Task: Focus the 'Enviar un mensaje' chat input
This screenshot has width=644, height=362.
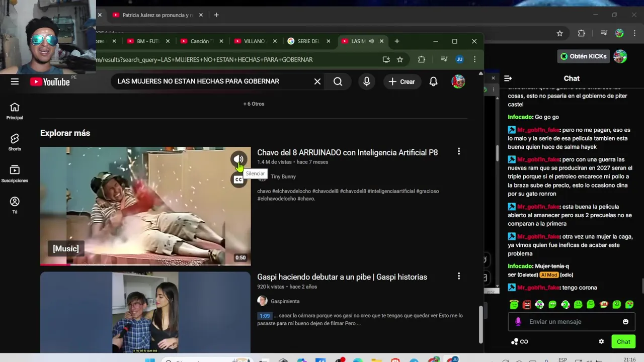Action: [x=571, y=322]
